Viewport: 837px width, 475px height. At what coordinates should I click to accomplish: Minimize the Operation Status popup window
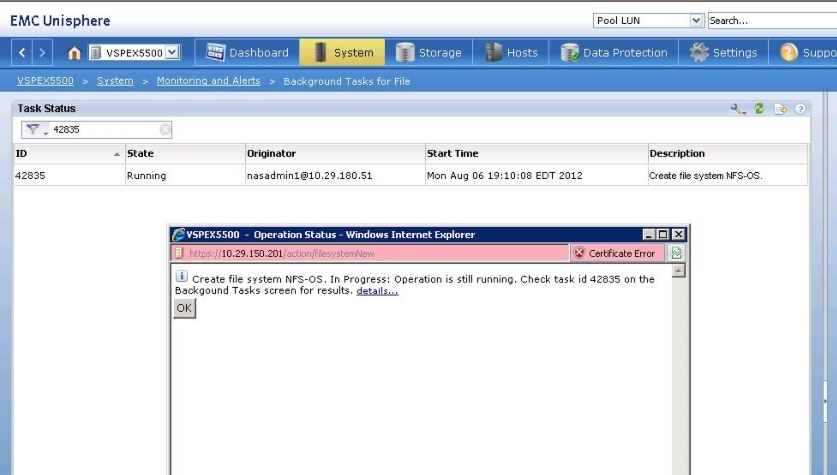tap(649, 235)
